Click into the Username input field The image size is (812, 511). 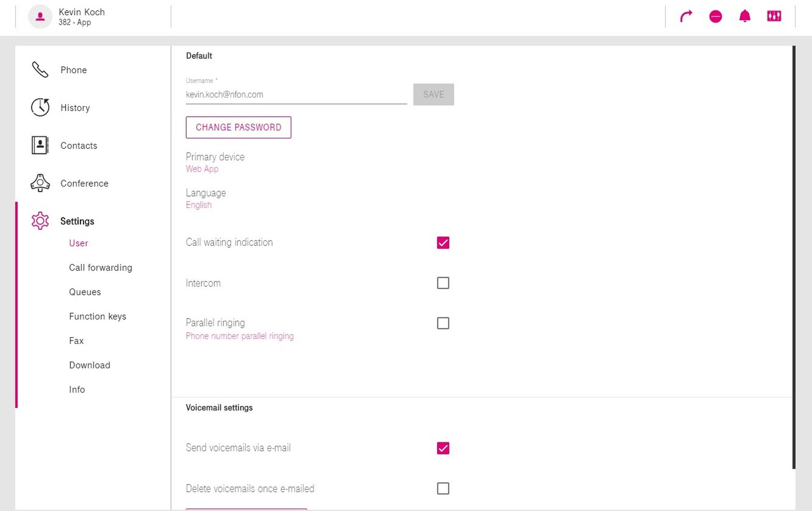point(296,95)
